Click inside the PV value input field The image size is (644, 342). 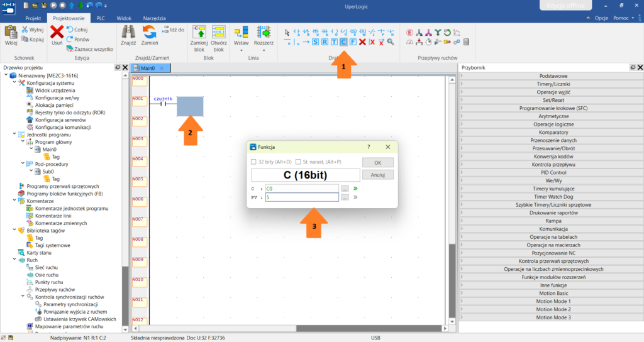[302, 197]
